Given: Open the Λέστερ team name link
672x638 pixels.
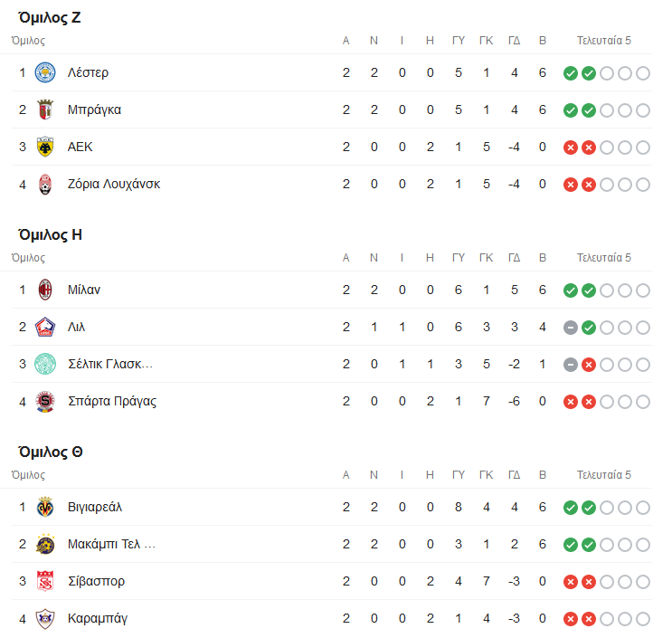Looking at the screenshot, I should [88, 72].
